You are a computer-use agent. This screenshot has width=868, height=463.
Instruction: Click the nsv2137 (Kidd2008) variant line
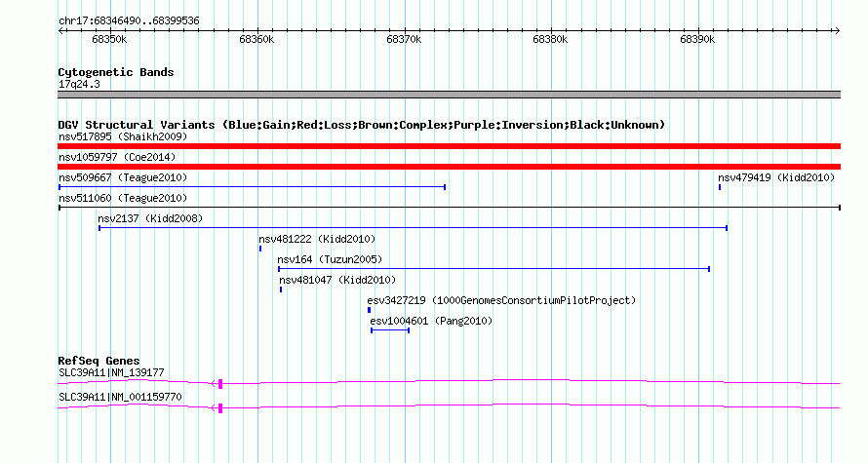413,228
